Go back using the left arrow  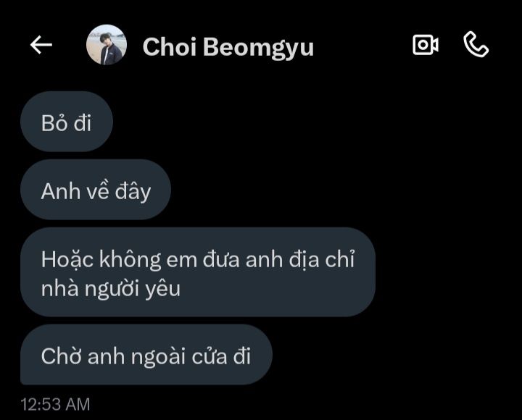tap(41, 45)
